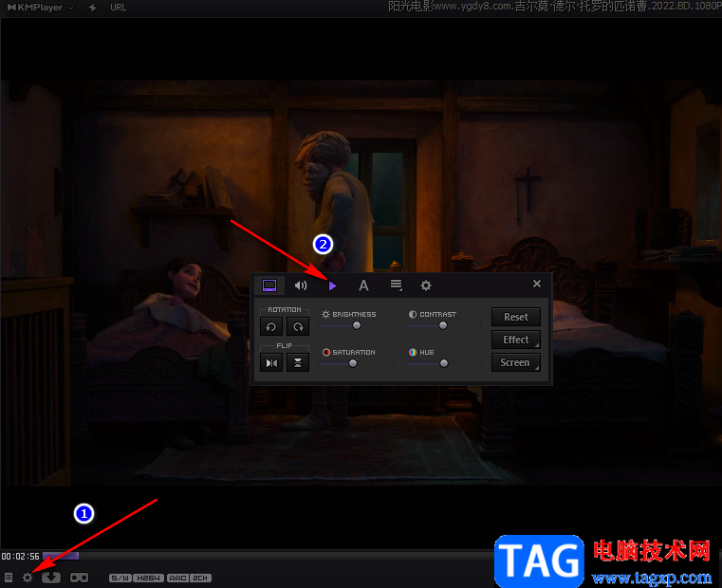The width and height of the screenshot is (722, 588).
Task: Flip the video horizontally
Action: 271,363
